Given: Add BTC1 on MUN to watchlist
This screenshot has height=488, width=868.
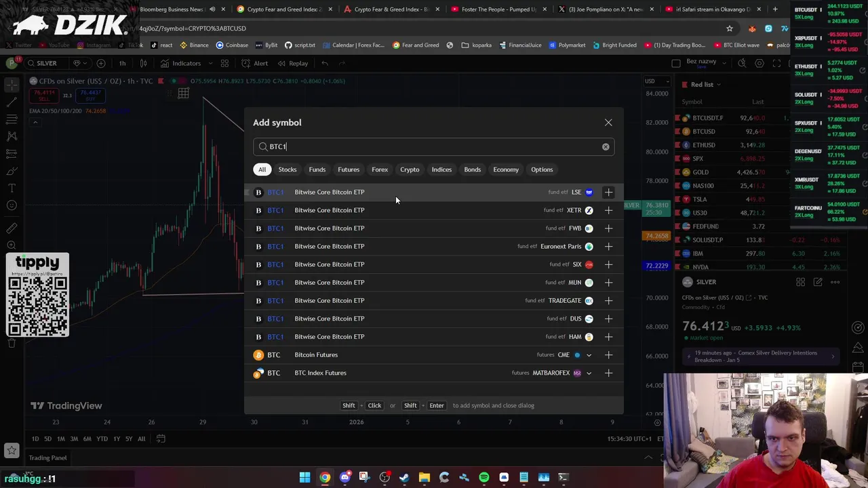Looking at the screenshot, I should click(608, 283).
